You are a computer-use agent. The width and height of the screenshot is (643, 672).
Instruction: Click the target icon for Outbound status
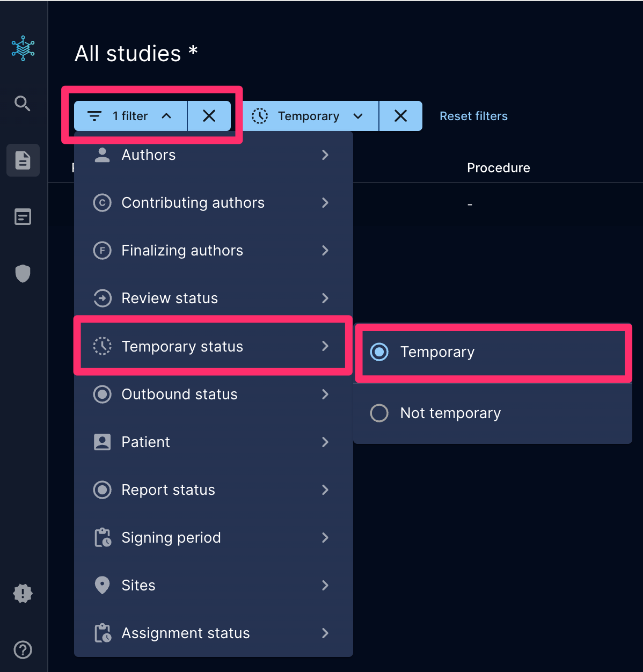coord(102,394)
